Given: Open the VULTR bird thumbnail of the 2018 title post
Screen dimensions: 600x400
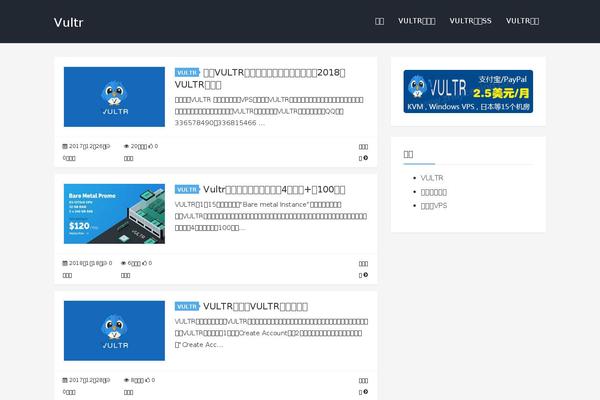Looking at the screenshot, I should tap(114, 97).
